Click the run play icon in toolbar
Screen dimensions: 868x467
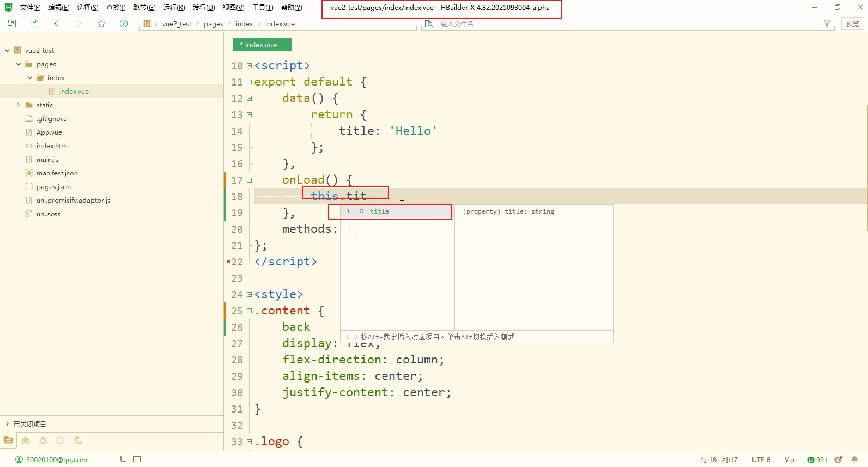pyautogui.click(x=124, y=23)
